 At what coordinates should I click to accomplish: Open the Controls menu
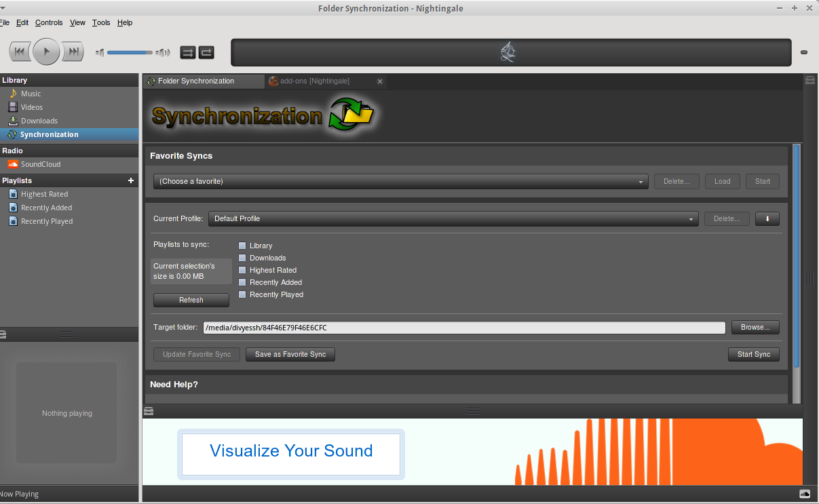click(x=49, y=22)
